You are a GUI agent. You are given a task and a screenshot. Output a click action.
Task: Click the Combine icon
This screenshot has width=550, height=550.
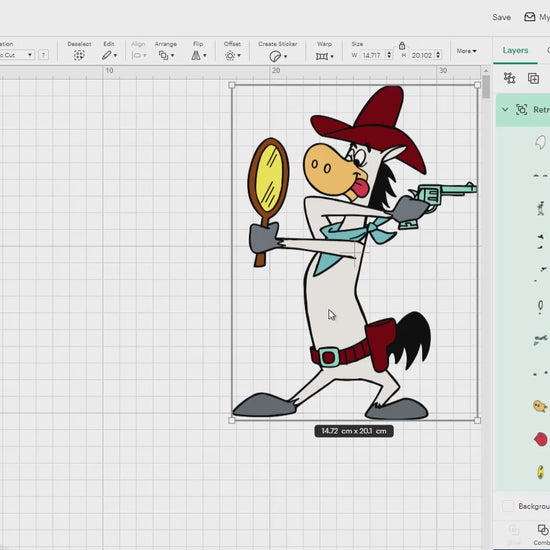click(543, 530)
